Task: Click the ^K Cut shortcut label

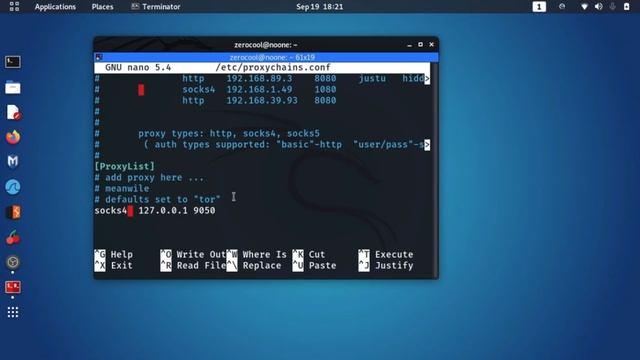Action: pos(309,255)
